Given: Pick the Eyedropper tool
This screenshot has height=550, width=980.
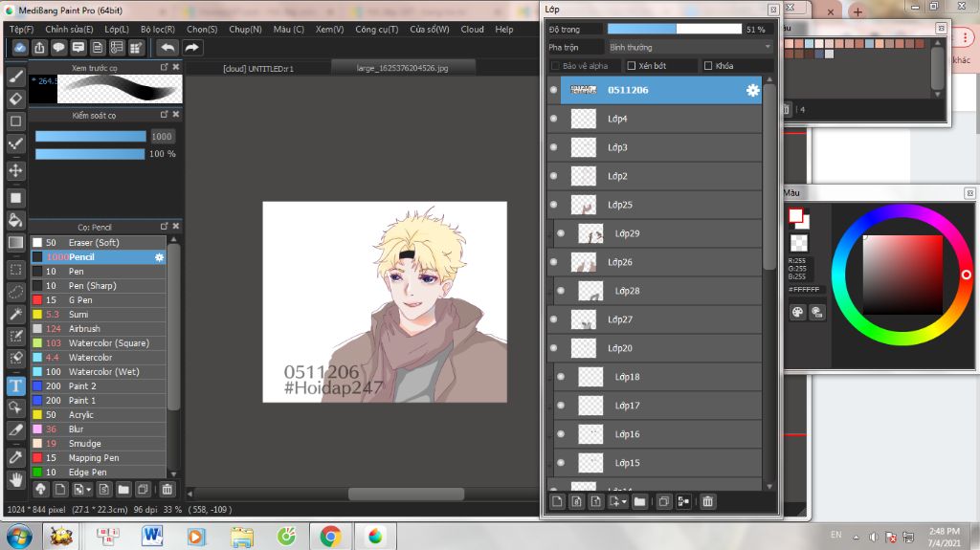Looking at the screenshot, I should 15,457.
